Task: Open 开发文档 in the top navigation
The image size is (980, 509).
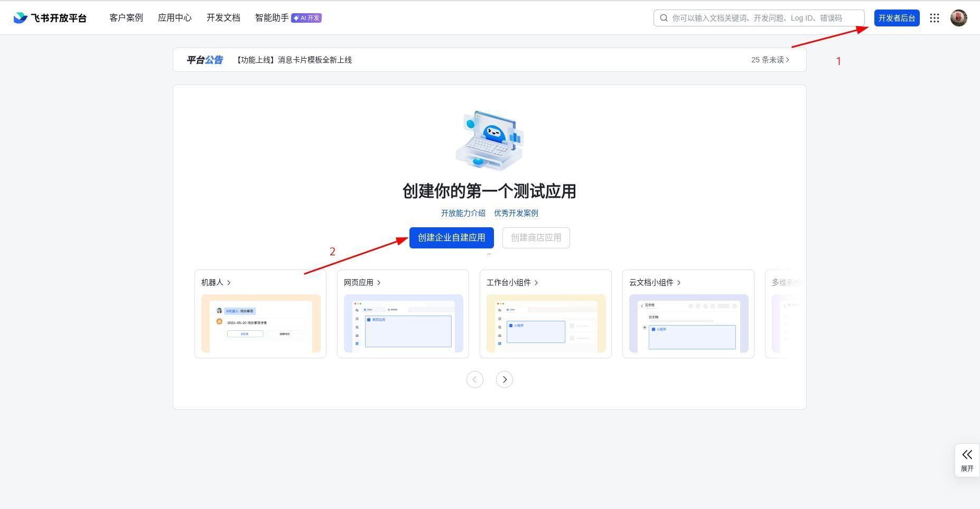Action: point(223,18)
